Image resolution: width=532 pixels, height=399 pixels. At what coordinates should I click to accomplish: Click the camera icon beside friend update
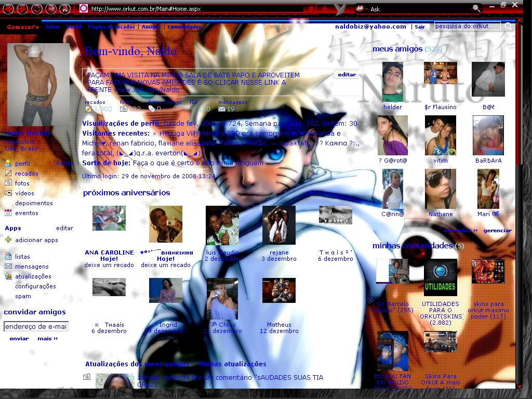[87, 377]
